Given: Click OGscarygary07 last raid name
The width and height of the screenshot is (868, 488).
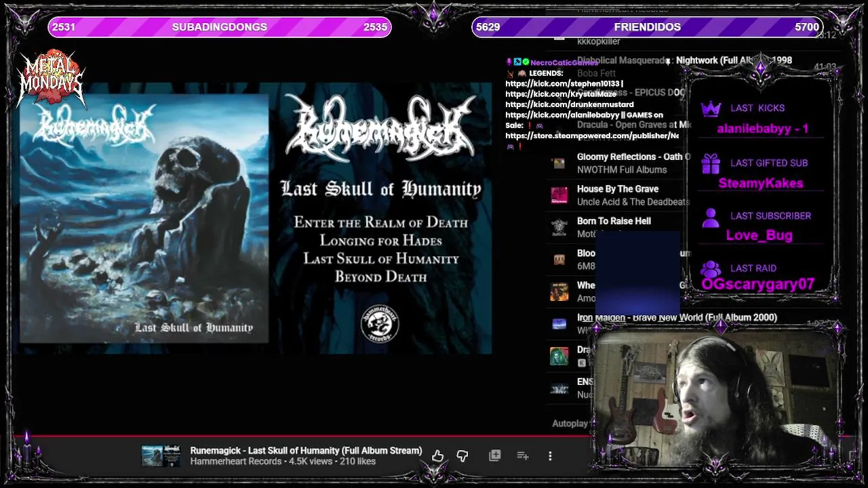Looking at the screenshot, I should [757, 285].
